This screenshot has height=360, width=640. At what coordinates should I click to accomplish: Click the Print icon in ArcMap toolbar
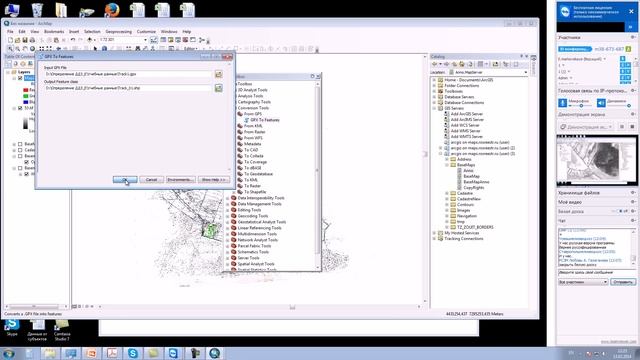[32, 40]
